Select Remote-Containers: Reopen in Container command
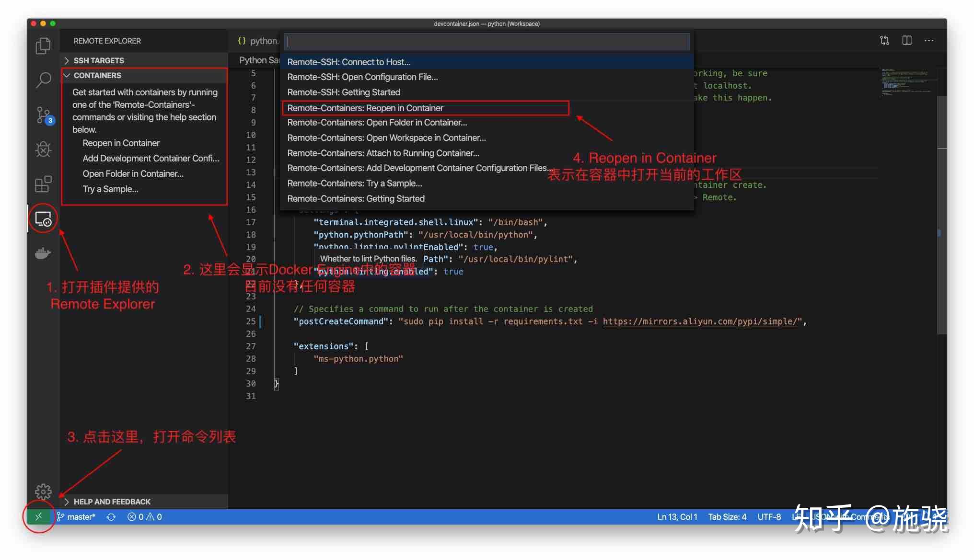Image resolution: width=974 pixels, height=560 pixels. pyautogui.click(x=365, y=108)
